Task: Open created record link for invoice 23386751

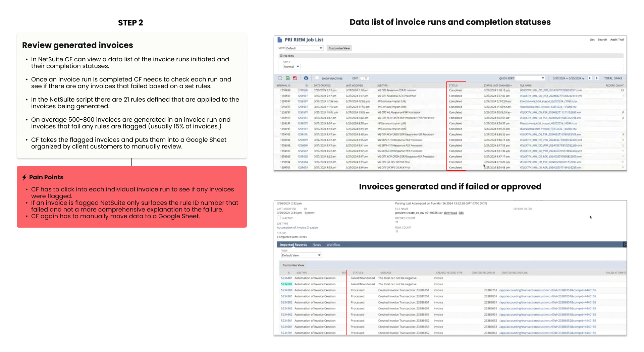Action: coord(547,290)
